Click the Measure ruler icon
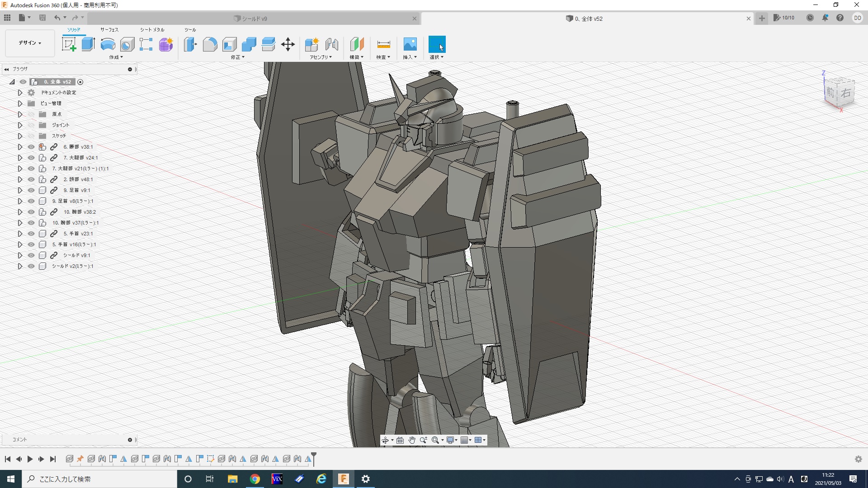Image resolution: width=868 pixels, height=488 pixels. click(x=383, y=44)
